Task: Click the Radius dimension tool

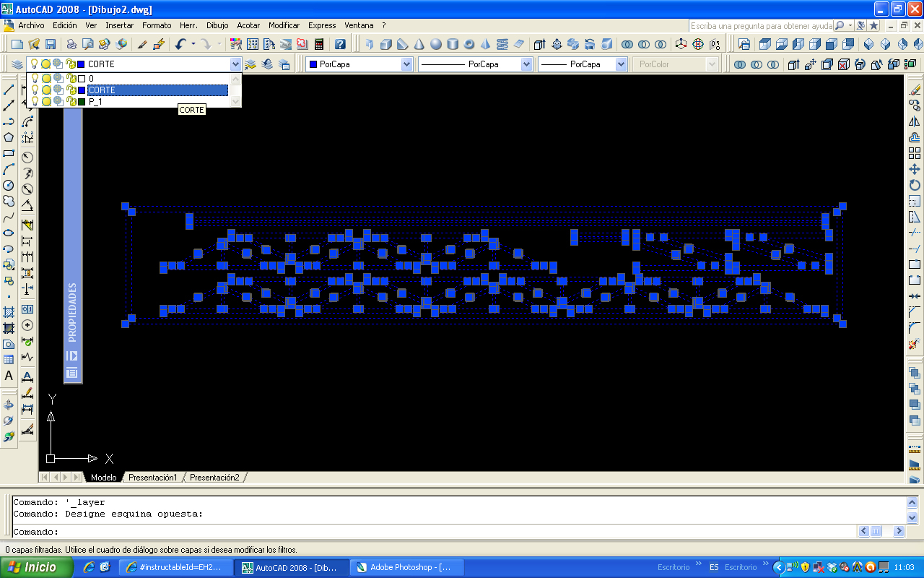Action: pyautogui.click(x=27, y=157)
